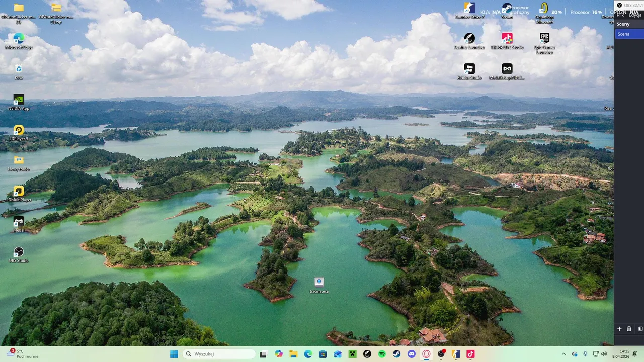Screen dimensions: 644x362
Task: Open OBS Studio desktop shortcut
Action: tap(19, 254)
